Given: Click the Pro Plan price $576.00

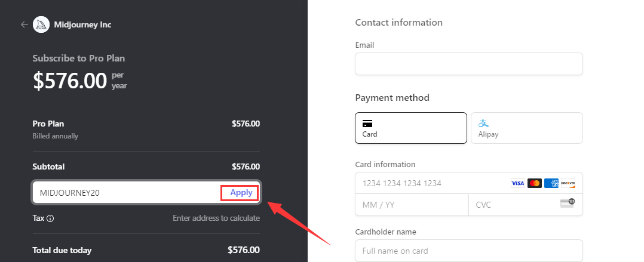Looking at the screenshot, I should pyautogui.click(x=246, y=124).
